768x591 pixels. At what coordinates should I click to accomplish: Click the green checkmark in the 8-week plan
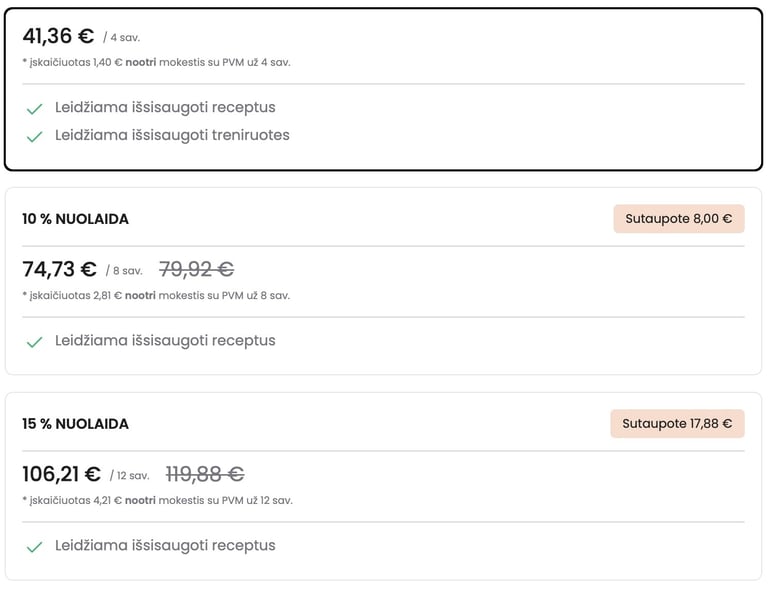pyautogui.click(x=34, y=341)
